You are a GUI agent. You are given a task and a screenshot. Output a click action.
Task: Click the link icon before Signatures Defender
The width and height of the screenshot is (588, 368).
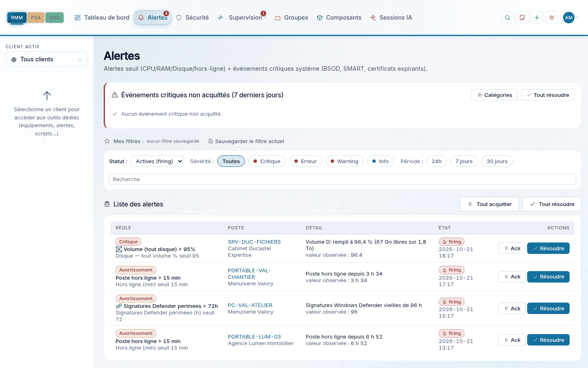pos(119,306)
